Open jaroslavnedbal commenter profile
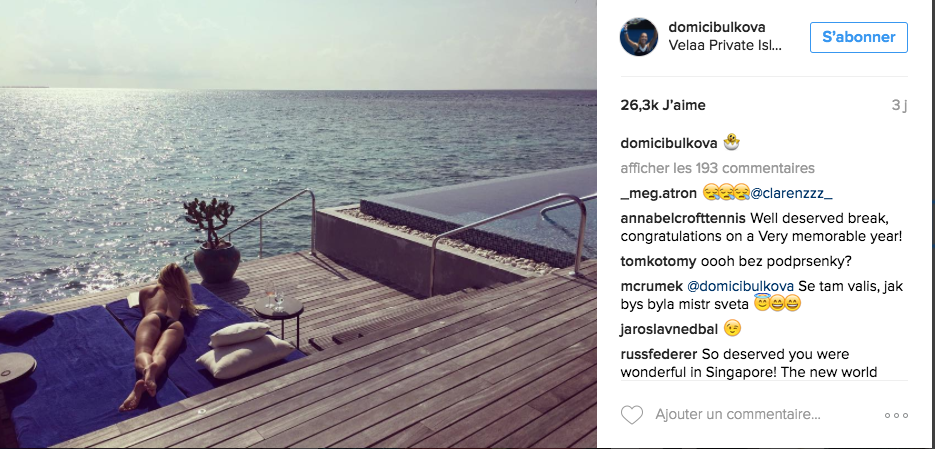Viewport: 935px width, 449px height. click(x=668, y=329)
